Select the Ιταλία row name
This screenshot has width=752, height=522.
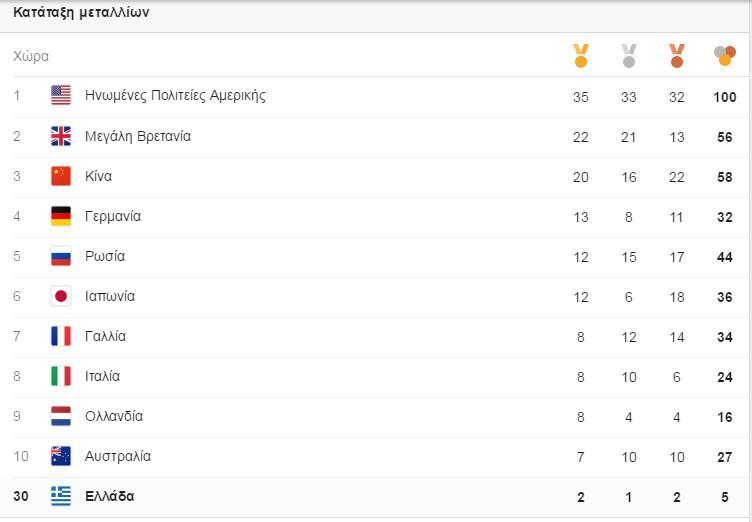(102, 376)
